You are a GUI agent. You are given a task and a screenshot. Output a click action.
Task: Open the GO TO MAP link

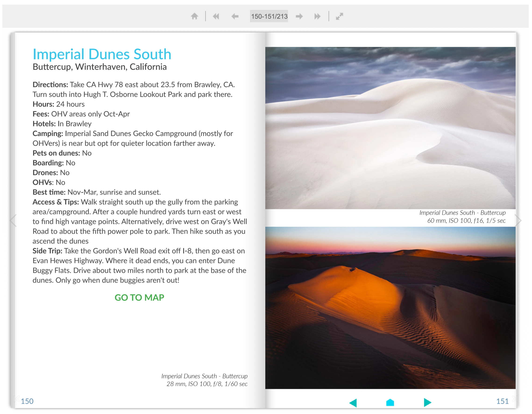(139, 297)
